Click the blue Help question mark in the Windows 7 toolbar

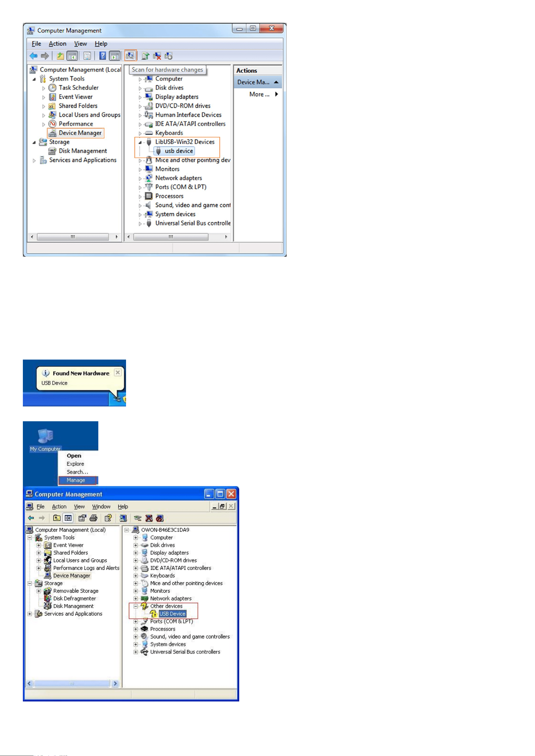[103, 56]
